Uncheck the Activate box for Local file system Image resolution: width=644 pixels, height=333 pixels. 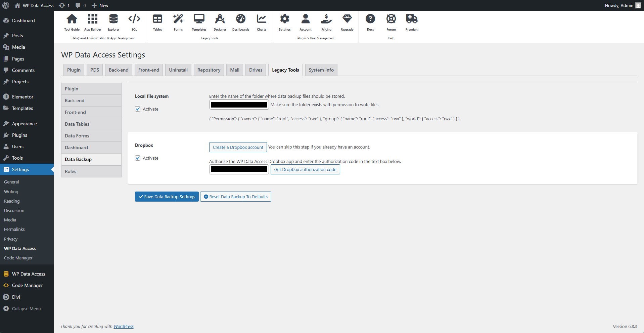[138, 109]
